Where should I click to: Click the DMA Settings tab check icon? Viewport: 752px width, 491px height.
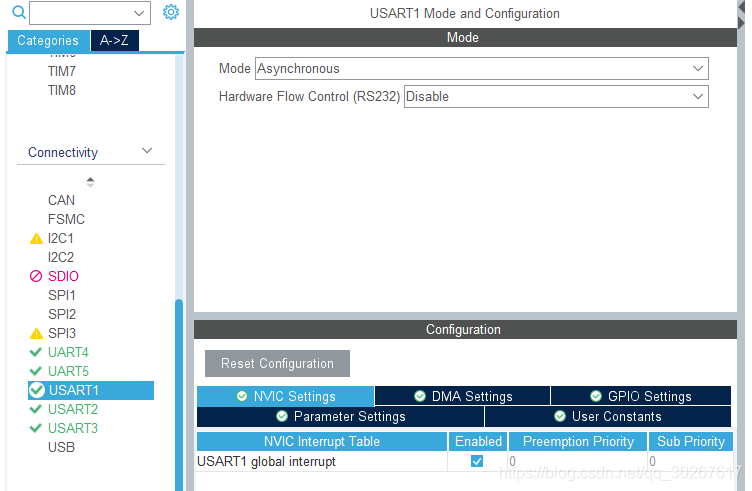pos(420,396)
